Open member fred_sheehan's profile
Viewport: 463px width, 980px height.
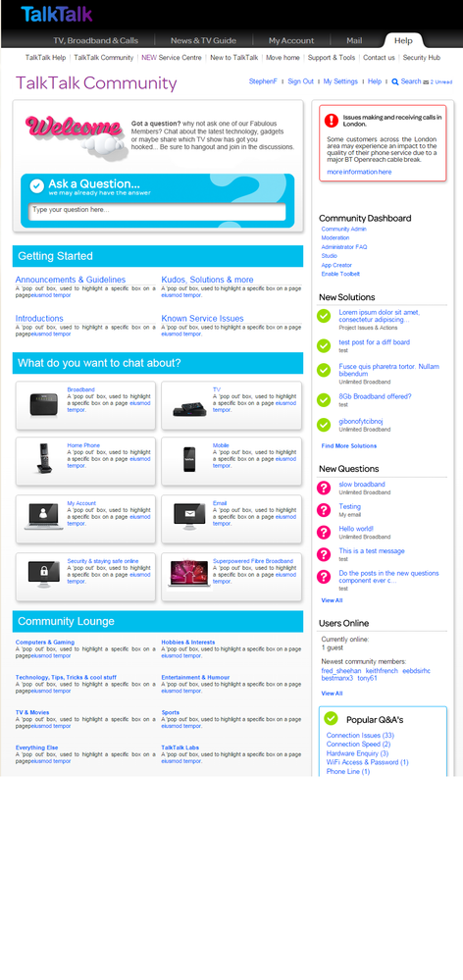(x=341, y=671)
